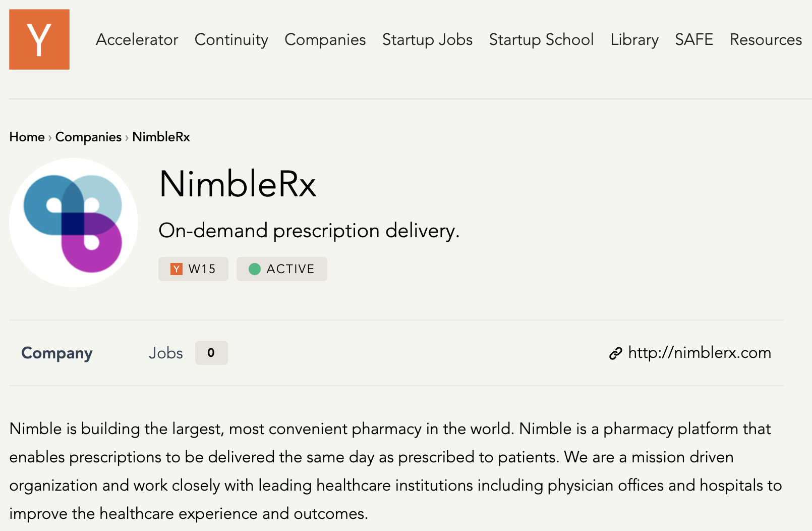This screenshot has width=812, height=531.
Task: Open Companies in the top navigation
Action: (325, 39)
